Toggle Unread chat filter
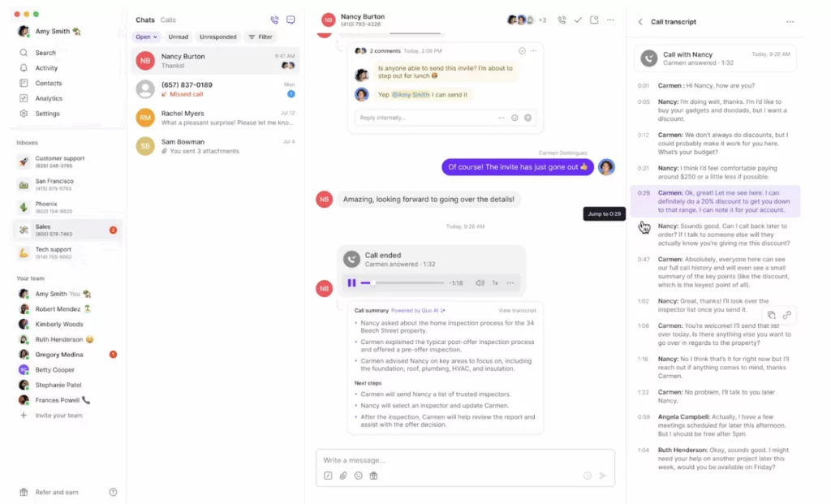Image resolution: width=831 pixels, height=504 pixels. [178, 37]
